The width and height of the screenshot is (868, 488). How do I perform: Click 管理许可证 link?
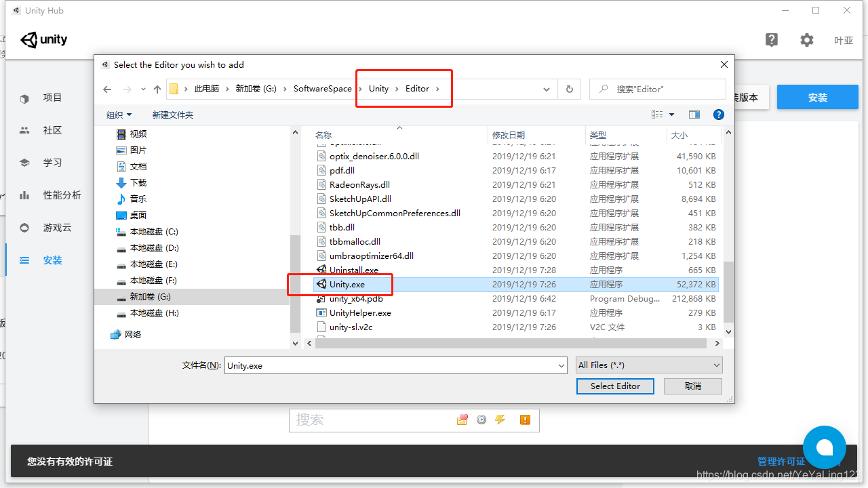pyautogui.click(x=781, y=462)
